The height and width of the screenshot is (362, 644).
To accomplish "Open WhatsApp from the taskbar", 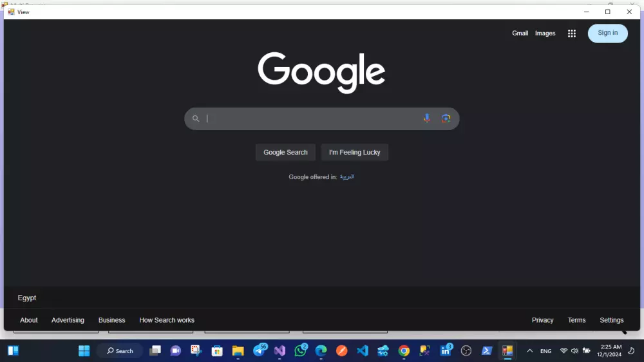I will tap(301, 351).
